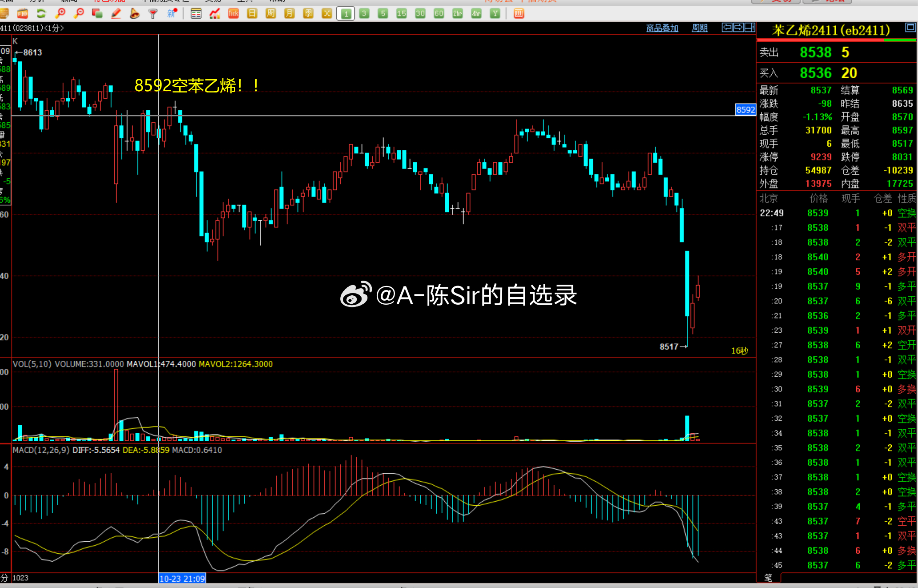Zoom in with the plus magnifier
The image size is (918, 588).
[x=60, y=13]
